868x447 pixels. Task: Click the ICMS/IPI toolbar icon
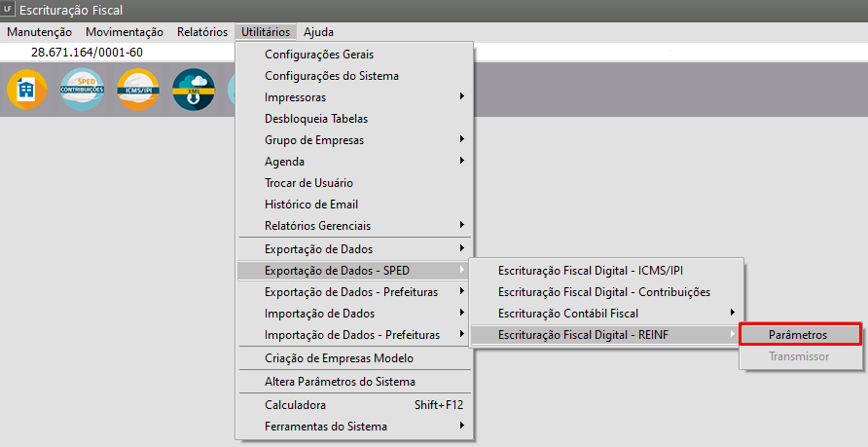tap(137, 90)
